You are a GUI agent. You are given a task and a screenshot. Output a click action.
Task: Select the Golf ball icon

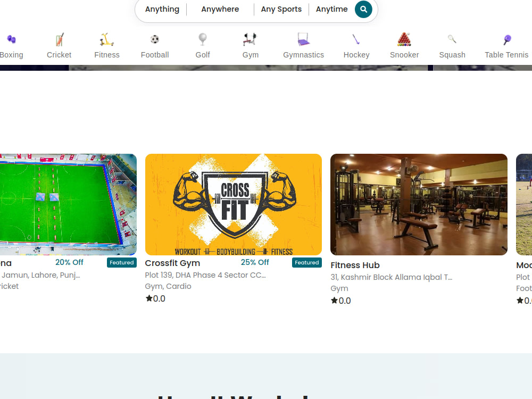(x=203, y=39)
